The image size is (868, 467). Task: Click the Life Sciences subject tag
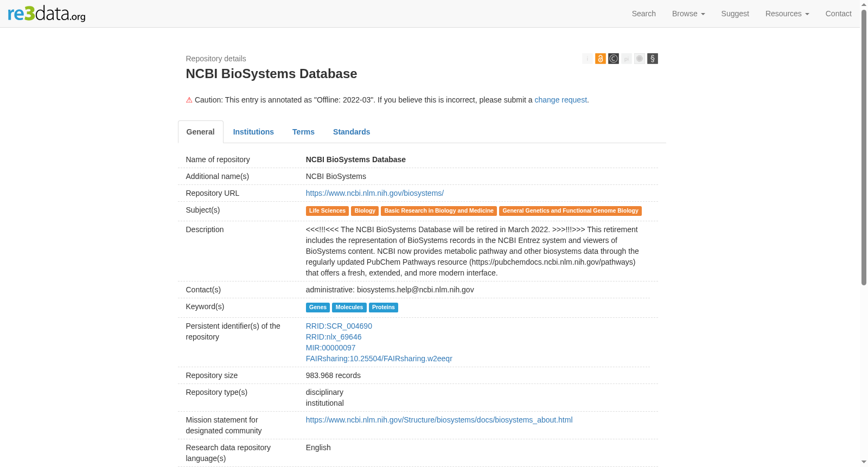pyautogui.click(x=327, y=211)
